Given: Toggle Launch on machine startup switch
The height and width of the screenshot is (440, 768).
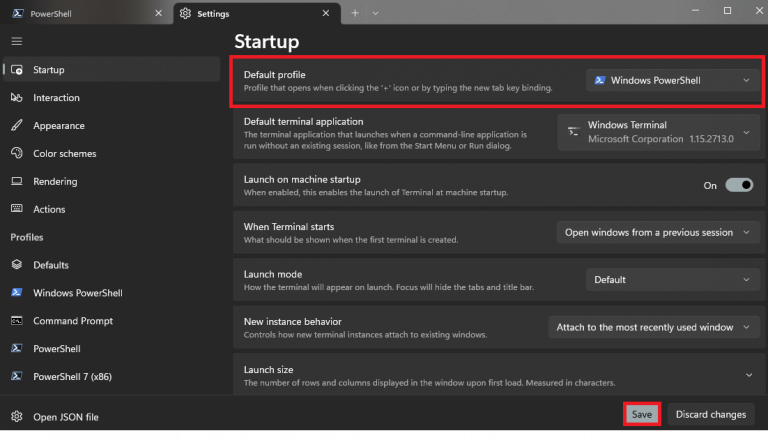Looking at the screenshot, I should click(x=739, y=185).
